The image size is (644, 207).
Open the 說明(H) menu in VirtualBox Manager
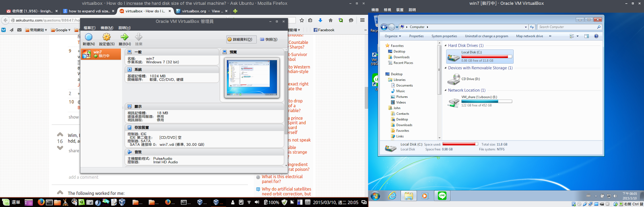point(124,28)
